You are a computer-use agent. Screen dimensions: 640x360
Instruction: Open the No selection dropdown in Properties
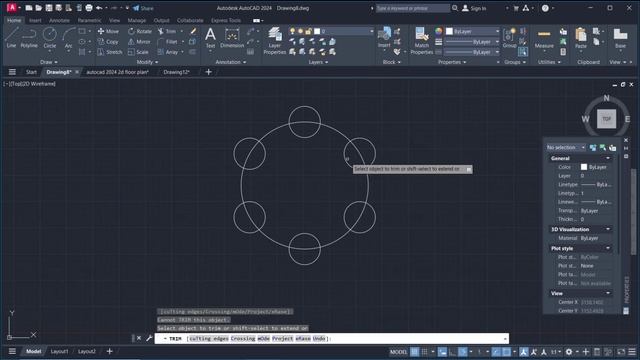566,147
